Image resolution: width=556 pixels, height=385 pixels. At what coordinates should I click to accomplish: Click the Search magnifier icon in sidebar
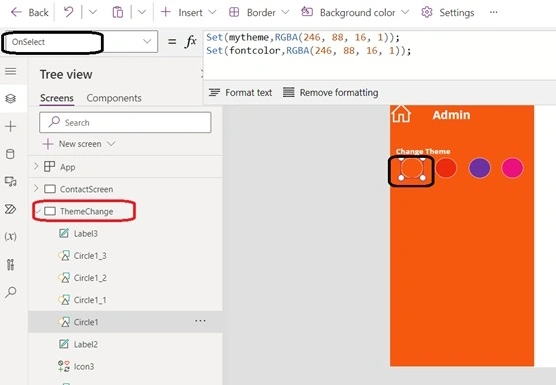click(11, 292)
